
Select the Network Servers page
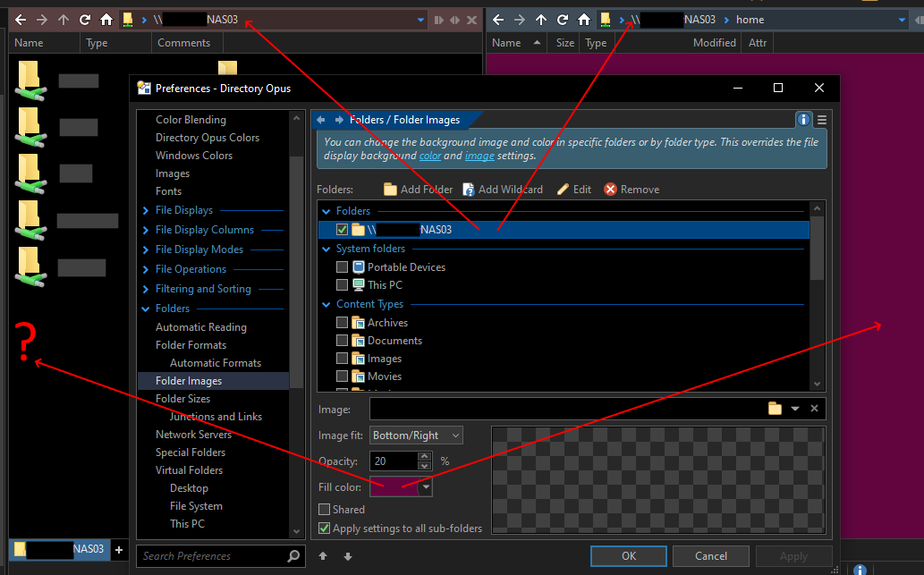click(193, 435)
